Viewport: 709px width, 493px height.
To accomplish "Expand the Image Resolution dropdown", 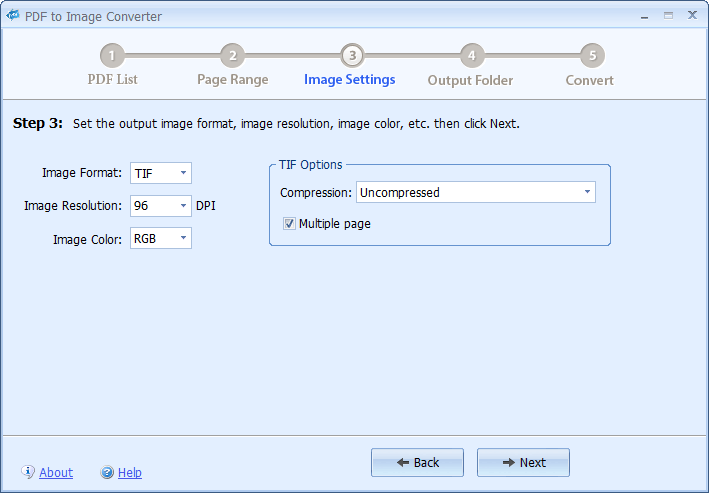I will 183,206.
